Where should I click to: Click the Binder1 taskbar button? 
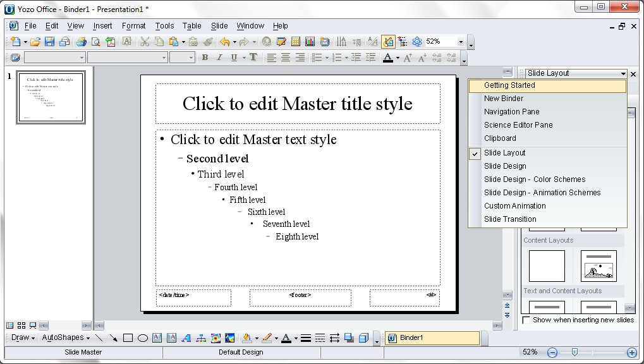[x=432, y=338]
